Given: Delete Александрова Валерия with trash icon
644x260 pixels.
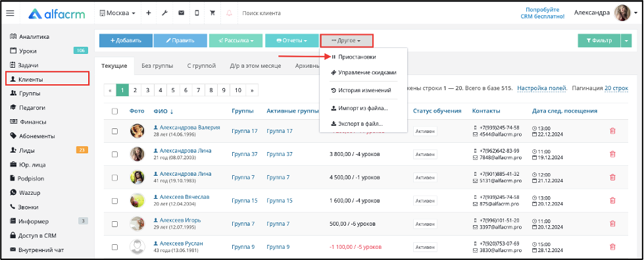Looking at the screenshot, I should pyautogui.click(x=612, y=131).
